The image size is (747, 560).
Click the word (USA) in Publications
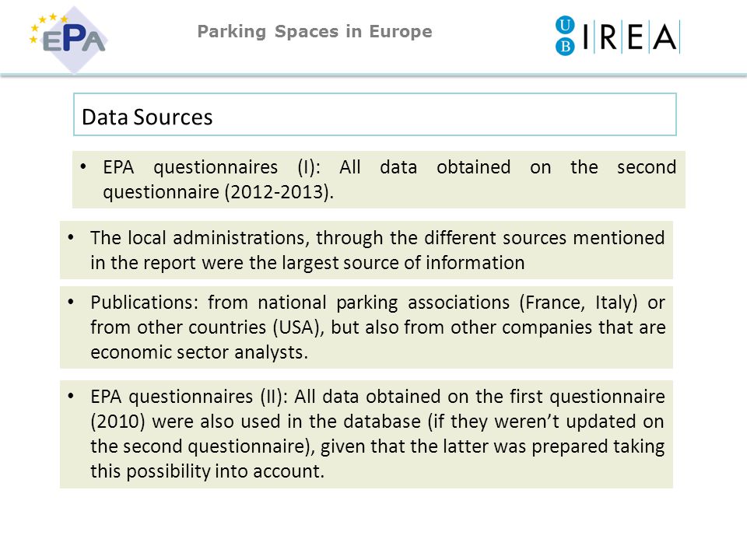pos(298,327)
